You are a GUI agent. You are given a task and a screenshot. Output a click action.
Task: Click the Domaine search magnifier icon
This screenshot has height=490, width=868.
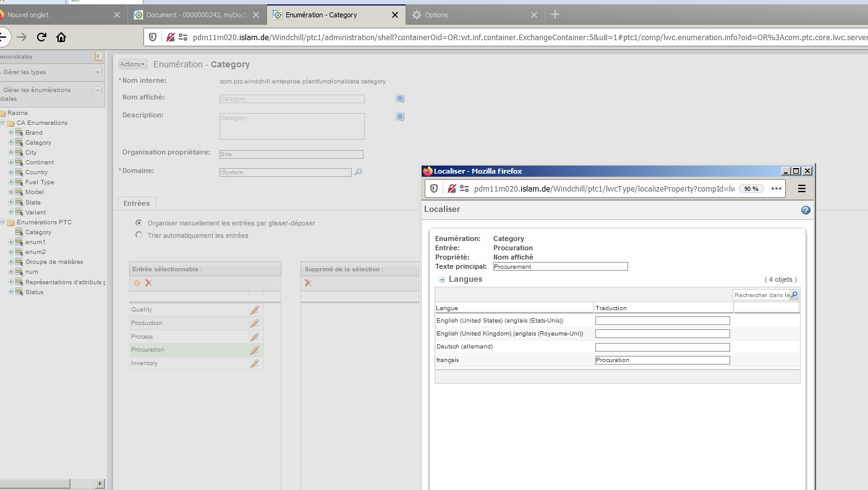[x=358, y=172]
